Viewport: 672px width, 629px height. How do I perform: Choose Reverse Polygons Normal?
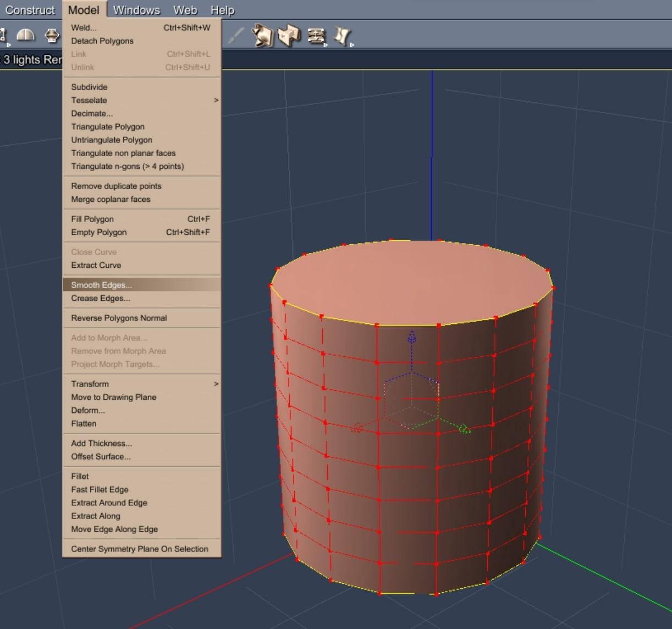coord(142,318)
